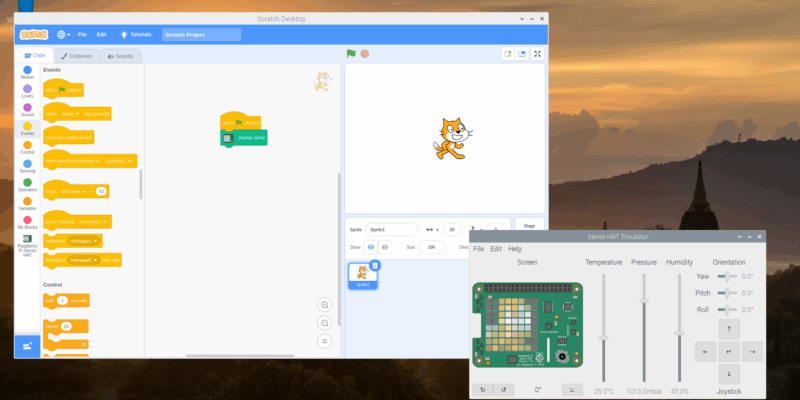The image size is (800, 400).
Task: Click the green flag to run project
Action: 351,54
